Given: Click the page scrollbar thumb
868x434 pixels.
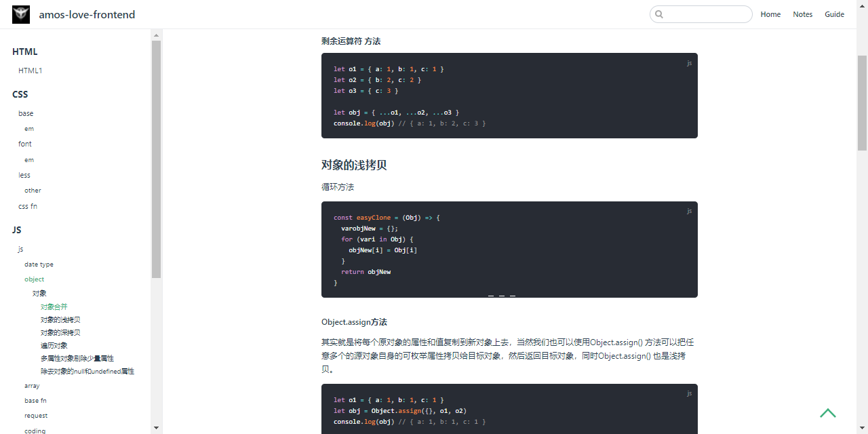Looking at the screenshot, I should [863, 102].
